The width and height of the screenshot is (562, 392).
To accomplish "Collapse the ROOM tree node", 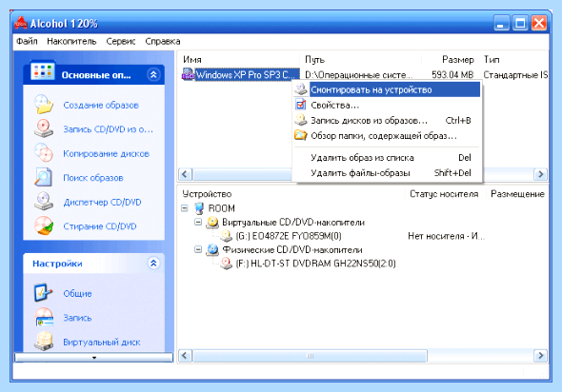I will point(185,208).
